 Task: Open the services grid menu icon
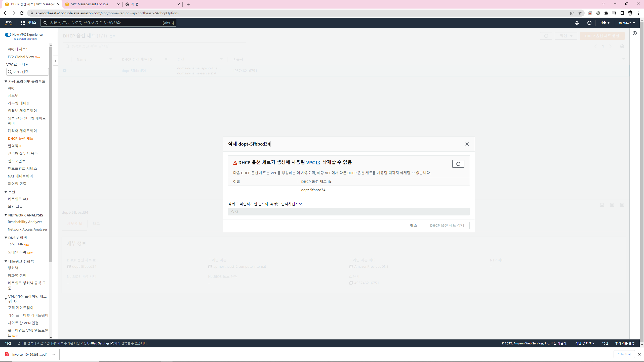click(23, 23)
